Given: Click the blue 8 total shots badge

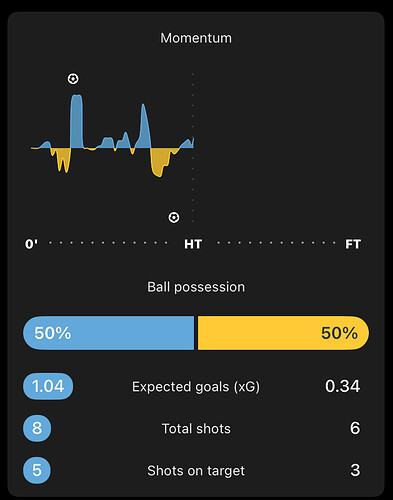Looking at the screenshot, I should pos(37,428).
